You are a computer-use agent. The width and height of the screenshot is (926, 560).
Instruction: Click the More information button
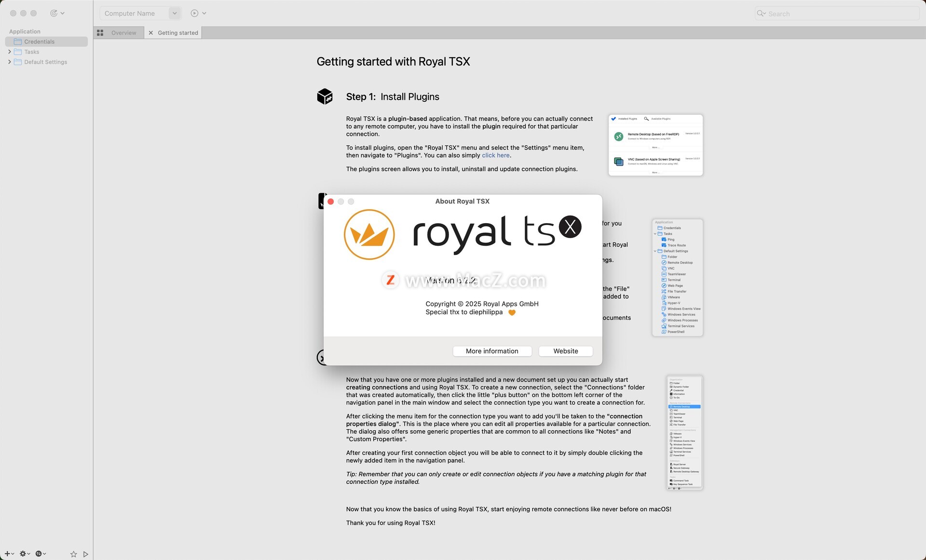(x=492, y=351)
